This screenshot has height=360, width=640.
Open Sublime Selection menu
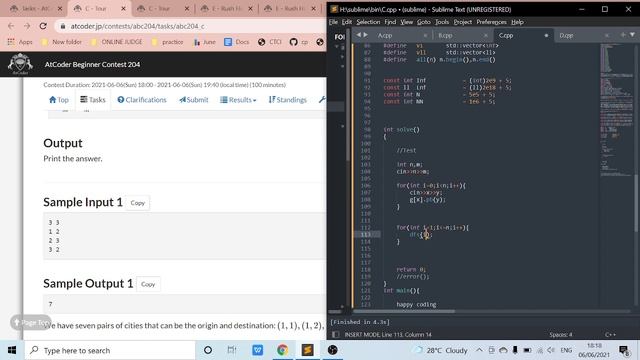[x=368, y=22]
